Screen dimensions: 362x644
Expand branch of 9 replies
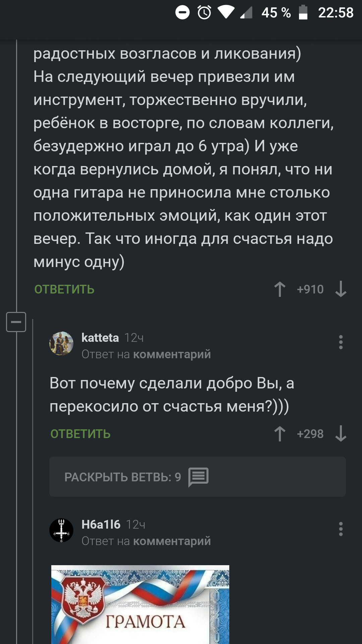tap(197, 477)
